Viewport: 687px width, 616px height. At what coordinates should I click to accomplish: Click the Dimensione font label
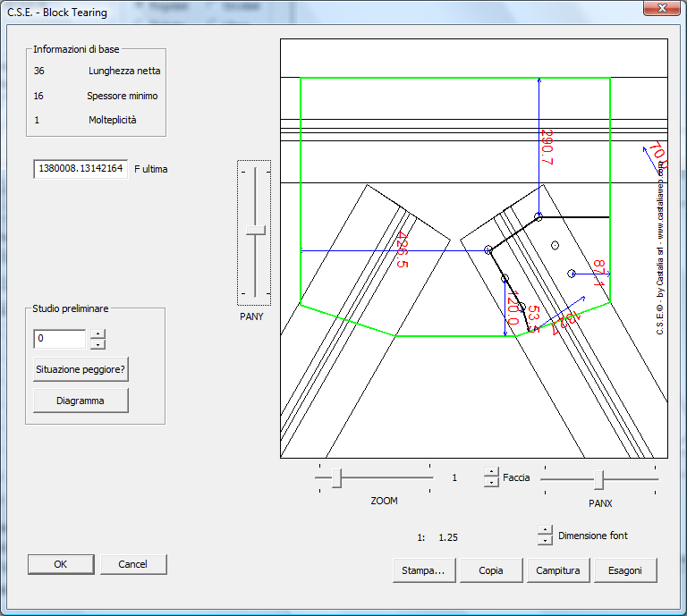pyautogui.click(x=593, y=536)
